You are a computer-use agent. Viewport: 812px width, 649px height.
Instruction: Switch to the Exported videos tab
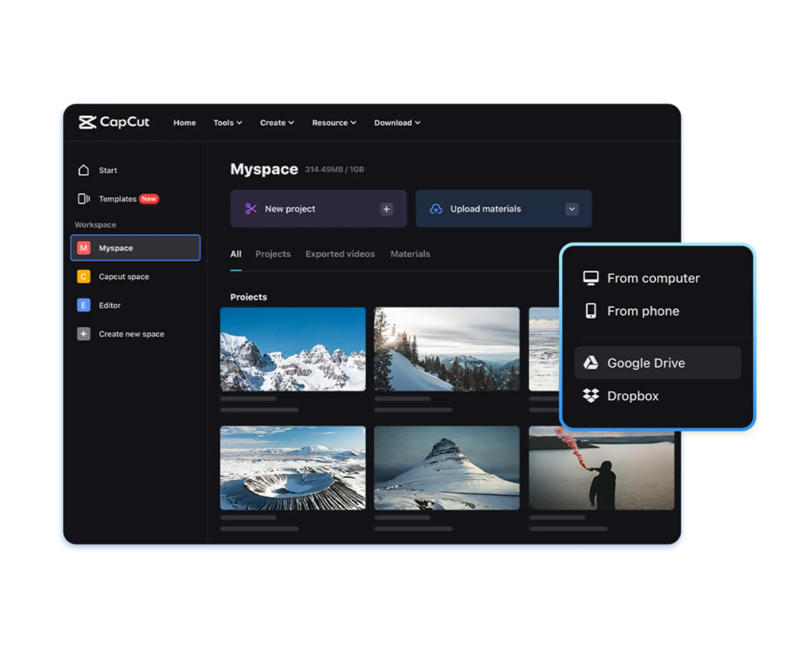click(x=339, y=254)
